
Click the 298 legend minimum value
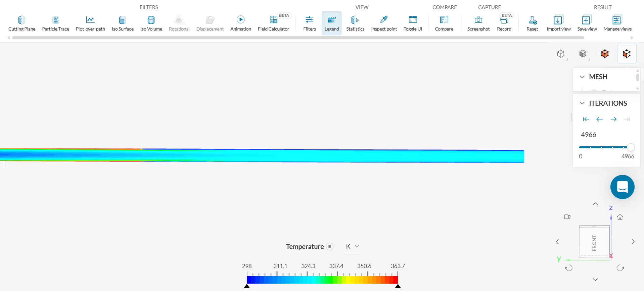point(247,266)
